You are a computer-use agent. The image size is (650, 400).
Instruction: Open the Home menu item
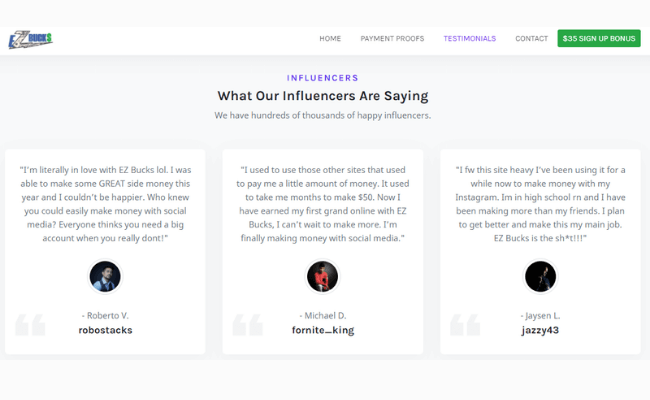pyautogui.click(x=330, y=39)
